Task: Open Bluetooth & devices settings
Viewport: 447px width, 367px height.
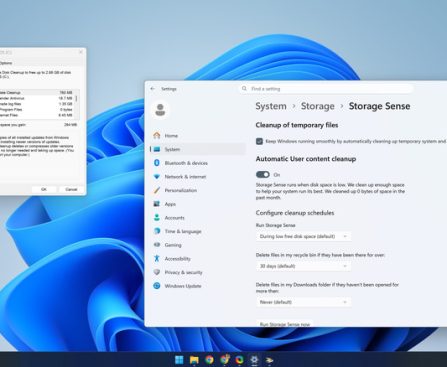Action: (x=198, y=163)
